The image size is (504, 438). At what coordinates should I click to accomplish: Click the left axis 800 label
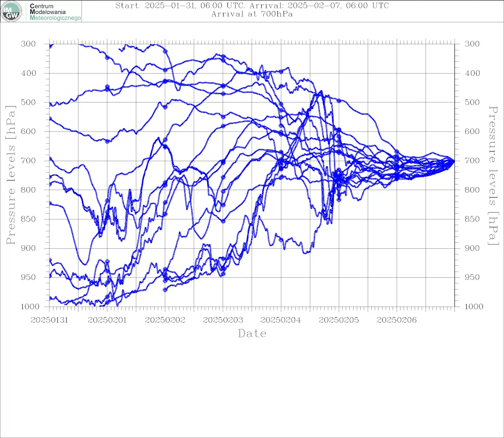point(28,190)
